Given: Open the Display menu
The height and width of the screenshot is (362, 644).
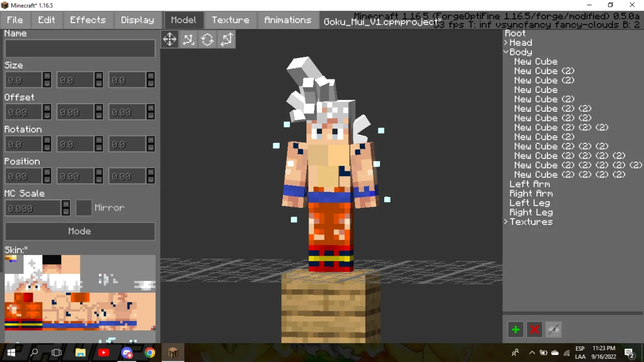Looking at the screenshot, I should tap(137, 20).
